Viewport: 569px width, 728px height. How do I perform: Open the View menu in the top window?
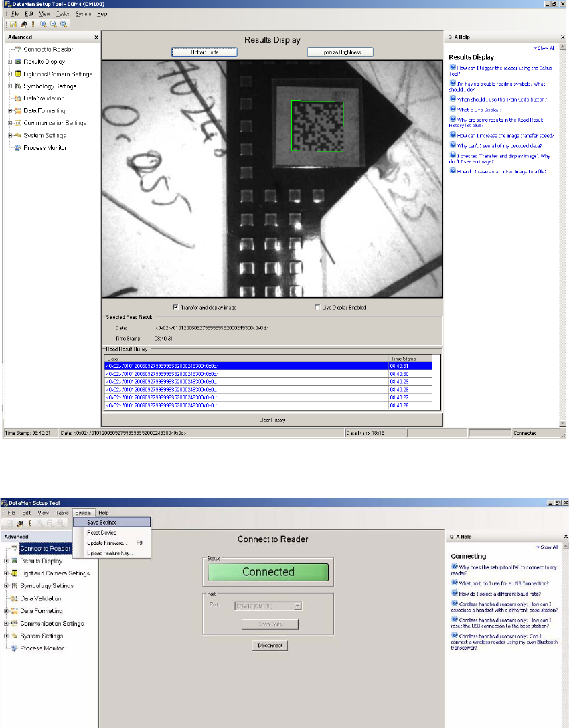(x=44, y=14)
